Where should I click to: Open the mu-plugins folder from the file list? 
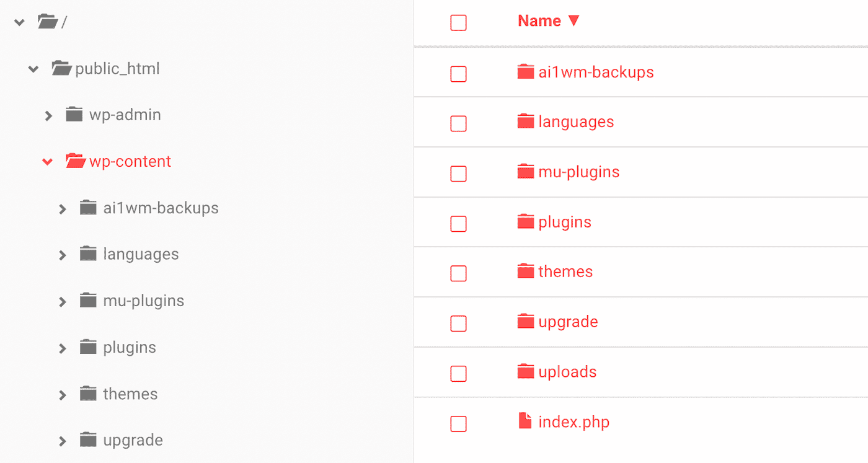point(578,172)
